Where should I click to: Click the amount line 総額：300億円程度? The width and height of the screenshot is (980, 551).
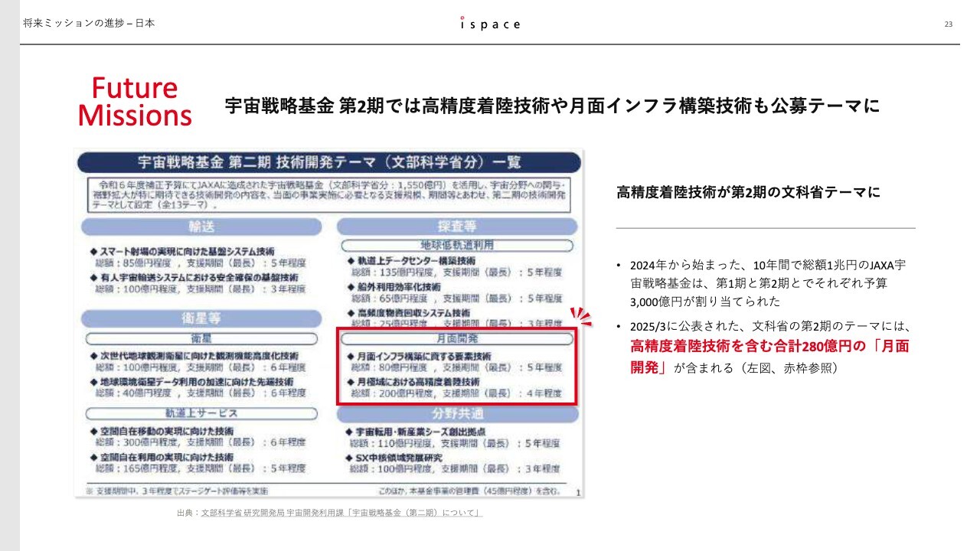tap(201, 442)
